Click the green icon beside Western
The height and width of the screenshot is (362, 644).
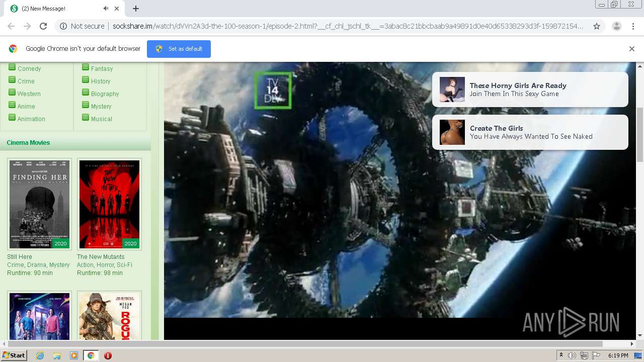click(12, 92)
